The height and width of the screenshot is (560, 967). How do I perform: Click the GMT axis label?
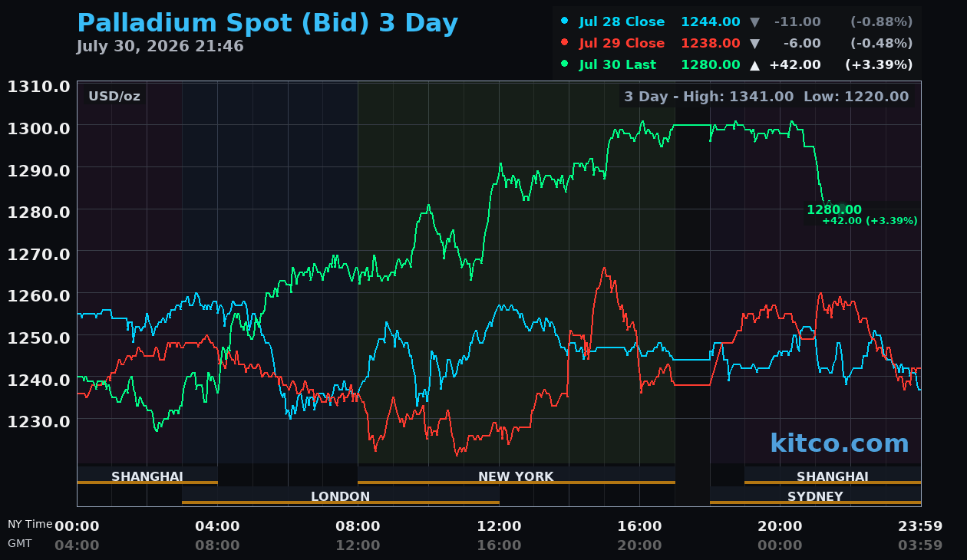20,543
